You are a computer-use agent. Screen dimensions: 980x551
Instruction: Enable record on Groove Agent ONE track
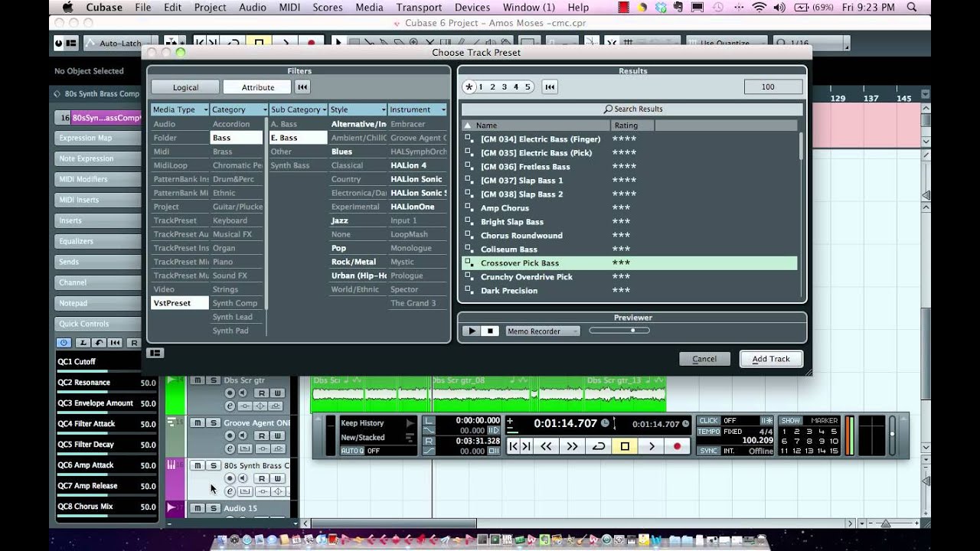[x=230, y=435]
